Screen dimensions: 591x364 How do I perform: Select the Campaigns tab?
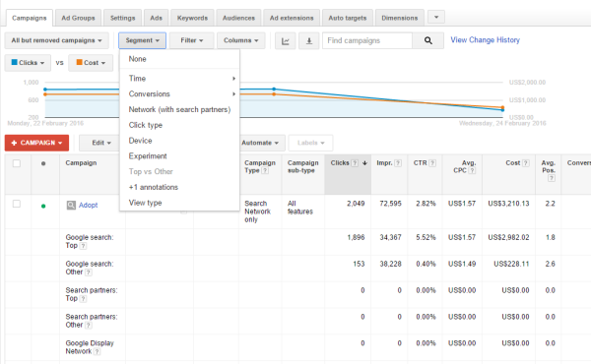pyautogui.click(x=30, y=18)
